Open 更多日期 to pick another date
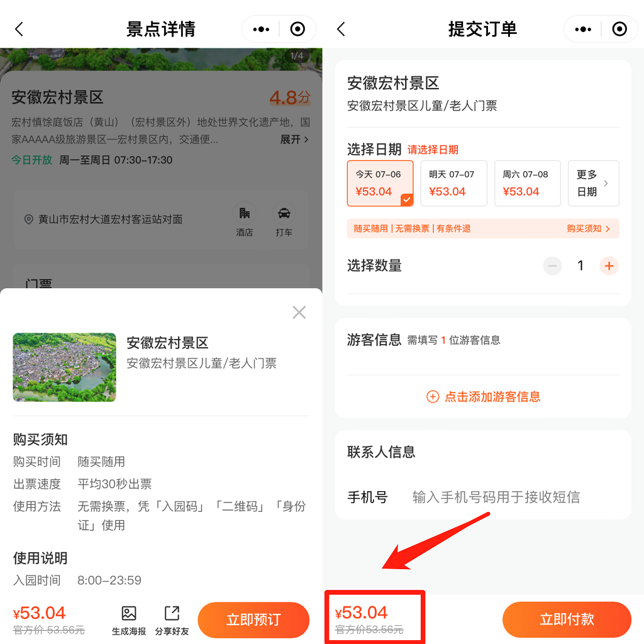Screen dimensions: 644x644 point(593,183)
